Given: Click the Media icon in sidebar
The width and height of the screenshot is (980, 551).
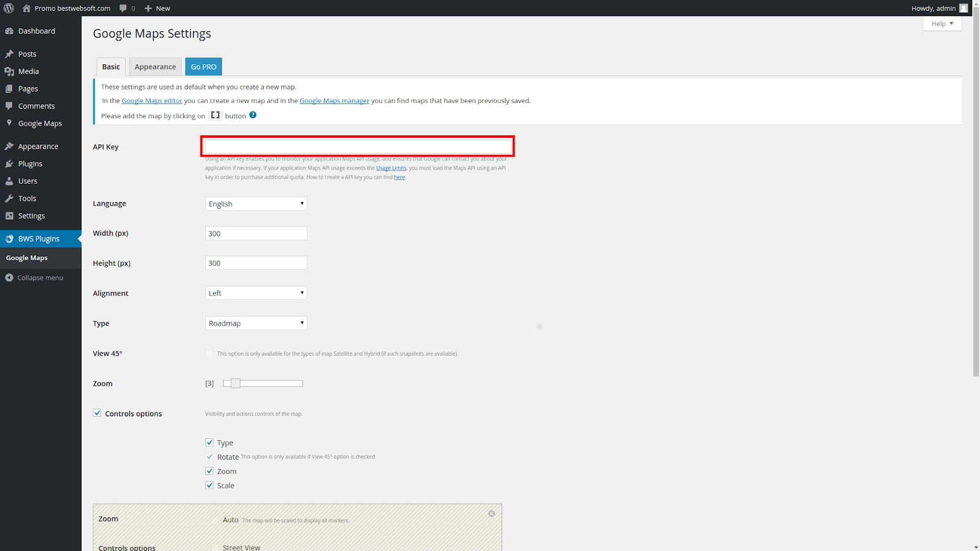Looking at the screenshot, I should coord(9,71).
